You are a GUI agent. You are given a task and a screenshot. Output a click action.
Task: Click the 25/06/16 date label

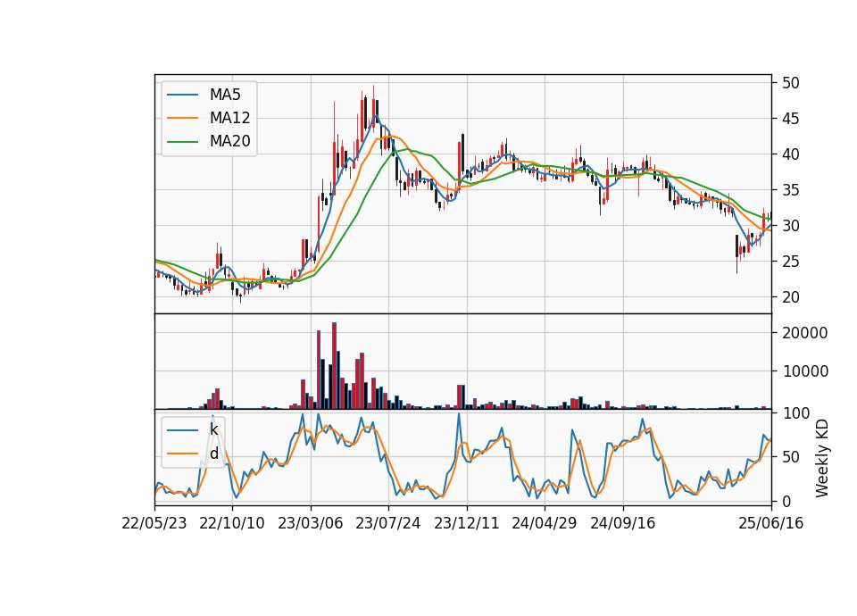771,523
